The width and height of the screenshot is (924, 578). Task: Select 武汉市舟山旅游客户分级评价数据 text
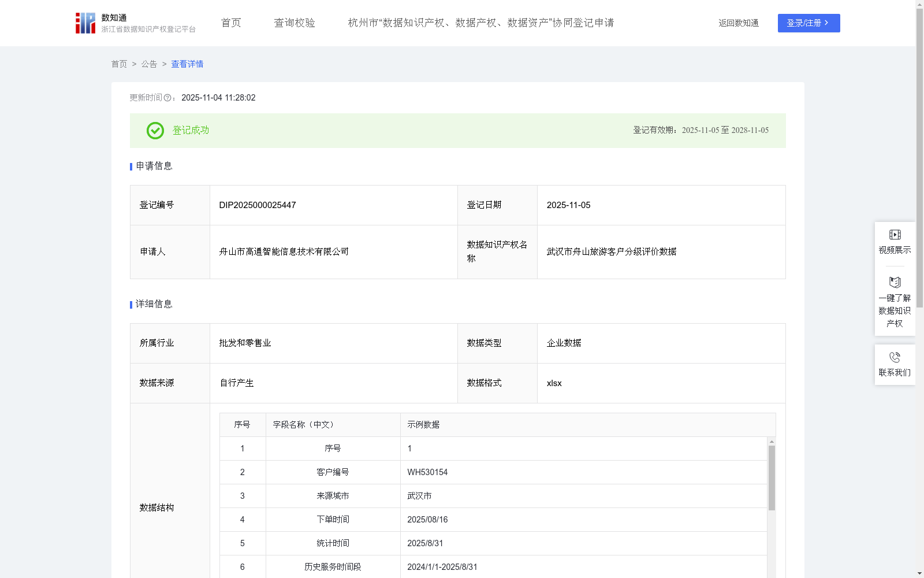(612, 252)
